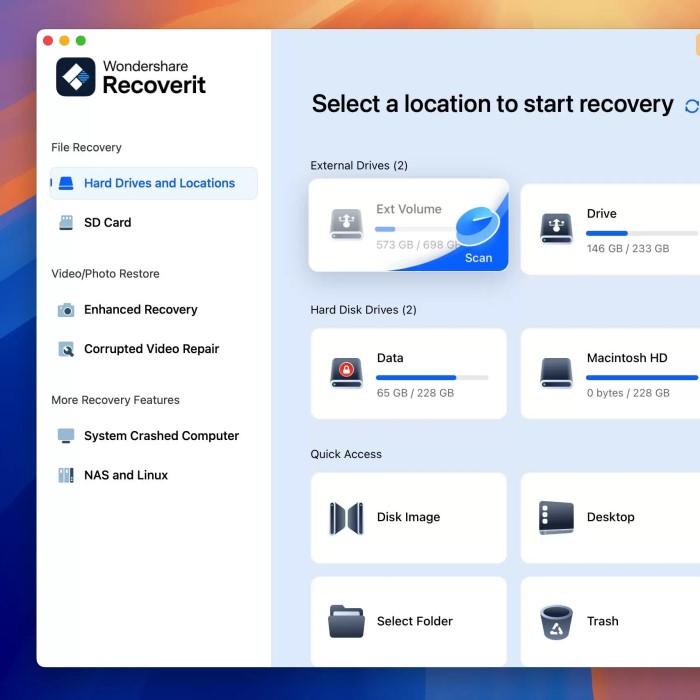700x700 pixels.
Task: Click the Macintosh HD usage bar
Action: click(642, 378)
